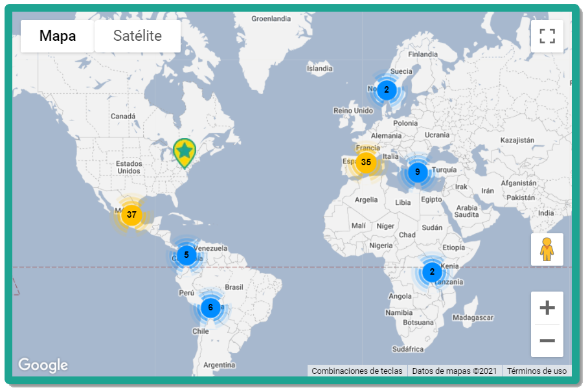Click the Kazajistán label

pyautogui.click(x=517, y=141)
